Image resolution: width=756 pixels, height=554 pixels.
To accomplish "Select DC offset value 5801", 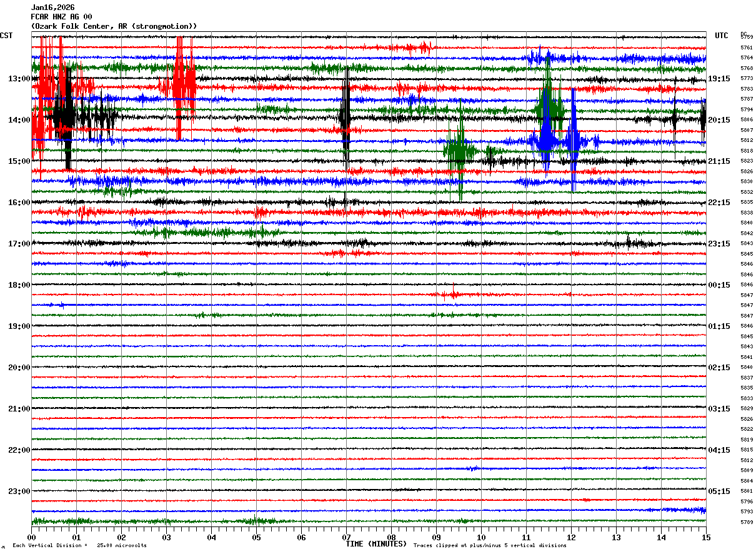I will point(747,491).
